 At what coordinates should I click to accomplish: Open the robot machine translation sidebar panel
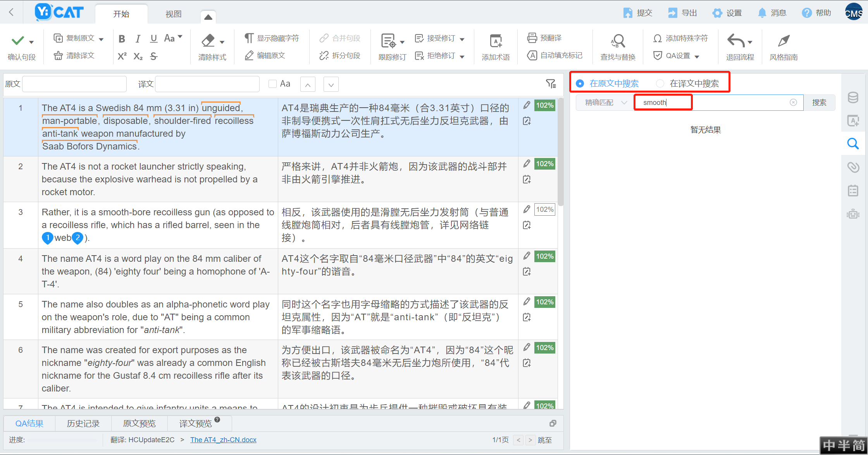pos(853,214)
